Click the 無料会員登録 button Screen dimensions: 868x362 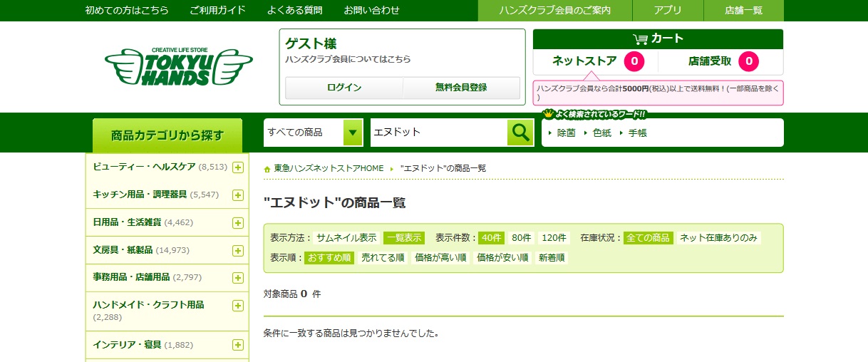click(461, 88)
